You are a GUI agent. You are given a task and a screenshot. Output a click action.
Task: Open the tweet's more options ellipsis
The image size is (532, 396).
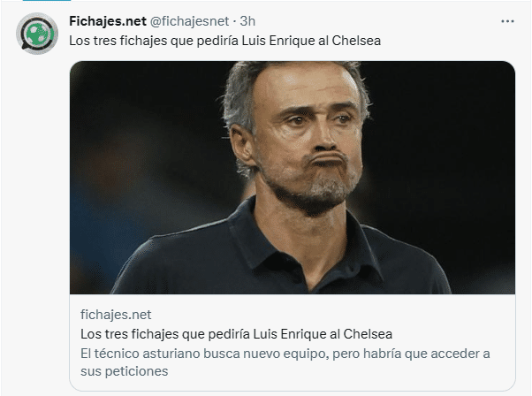tap(506, 21)
